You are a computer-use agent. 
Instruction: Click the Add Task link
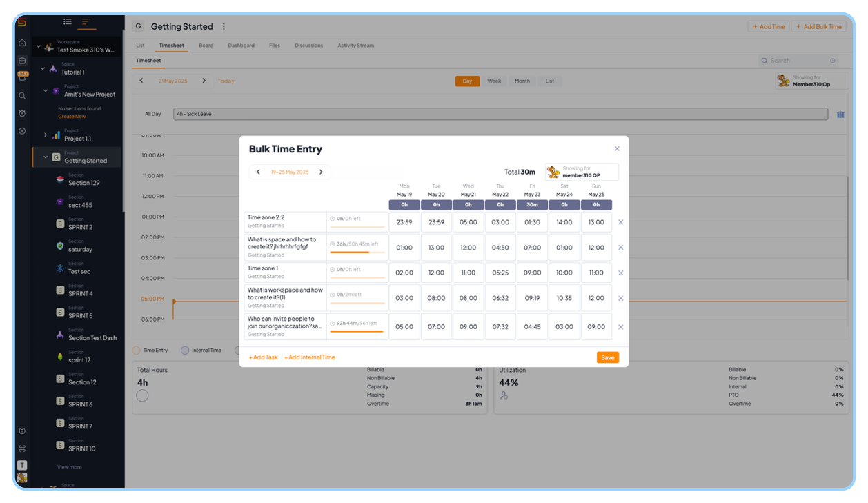[x=264, y=357]
